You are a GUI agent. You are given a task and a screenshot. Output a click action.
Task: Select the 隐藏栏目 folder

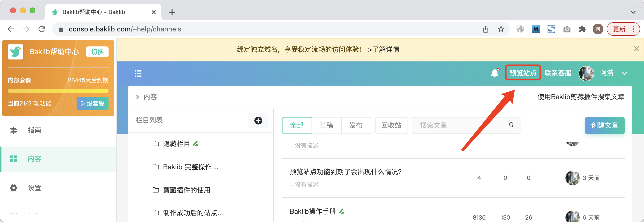click(x=176, y=144)
